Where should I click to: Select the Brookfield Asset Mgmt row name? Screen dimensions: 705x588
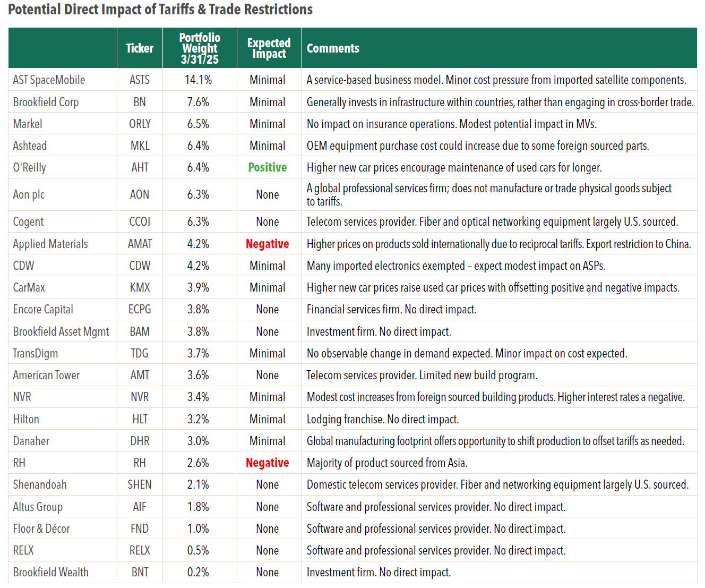pyautogui.click(x=61, y=331)
